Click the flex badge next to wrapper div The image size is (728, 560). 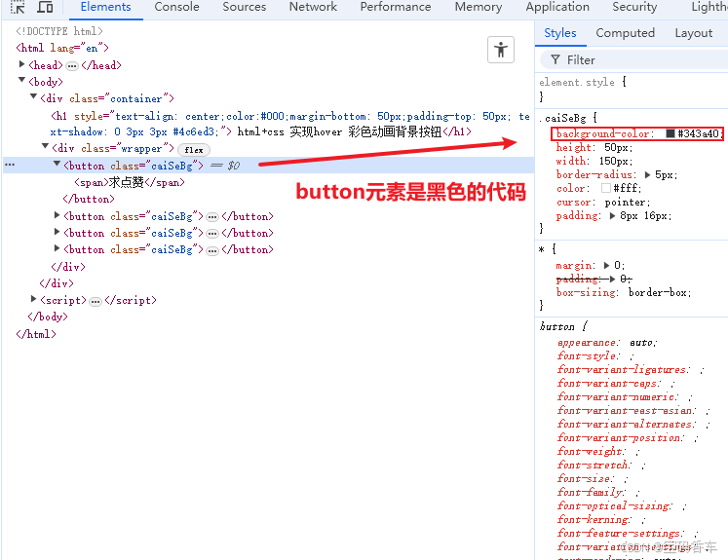click(x=194, y=150)
